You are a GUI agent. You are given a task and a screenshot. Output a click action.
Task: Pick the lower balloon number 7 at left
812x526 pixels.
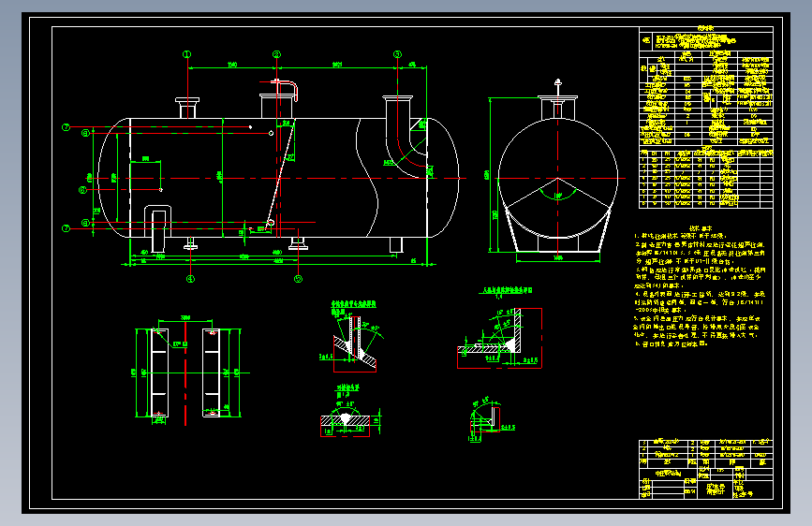click(x=66, y=228)
